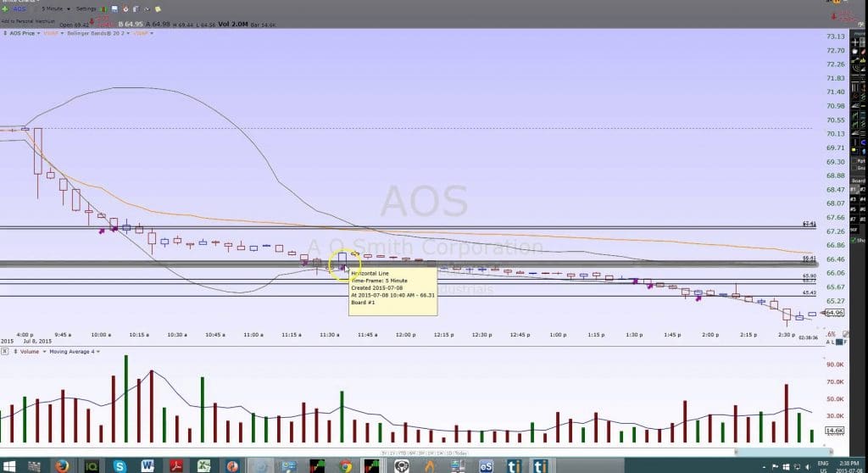Toggle the Rpt checkbox in tools panel
The width and height of the screenshot is (868, 473).
[x=854, y=160]
